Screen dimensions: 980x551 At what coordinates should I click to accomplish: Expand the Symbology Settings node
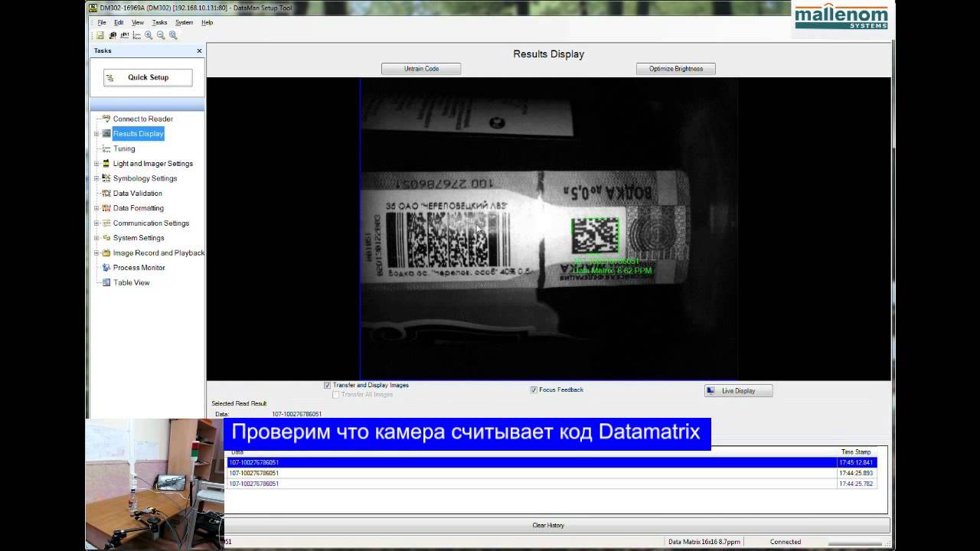point(96,178)
